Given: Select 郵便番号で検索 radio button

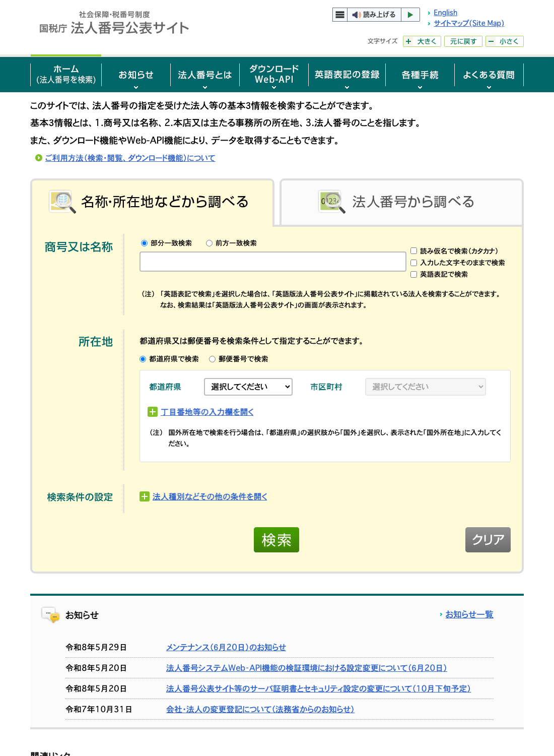Looking at the screenshot, I should click(x=213, y=359).
